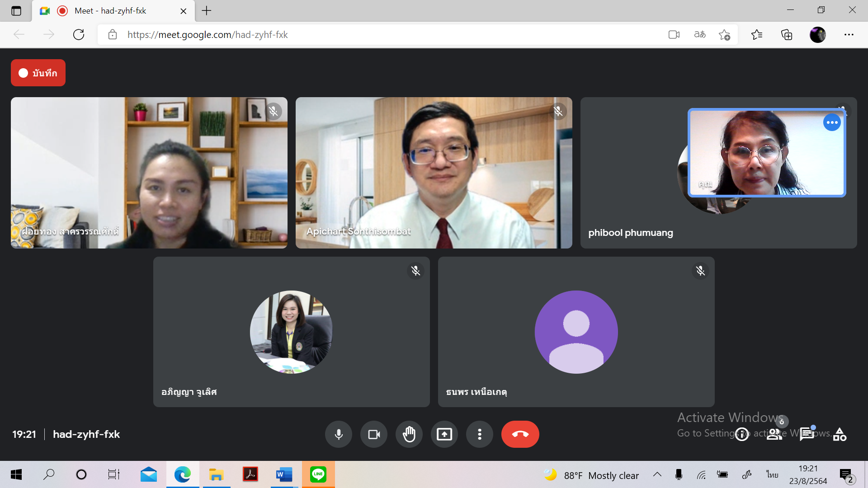This screenshot has height=488, width=868.
Task: Open the in-call chat panel
Action: tap(807, 434)
